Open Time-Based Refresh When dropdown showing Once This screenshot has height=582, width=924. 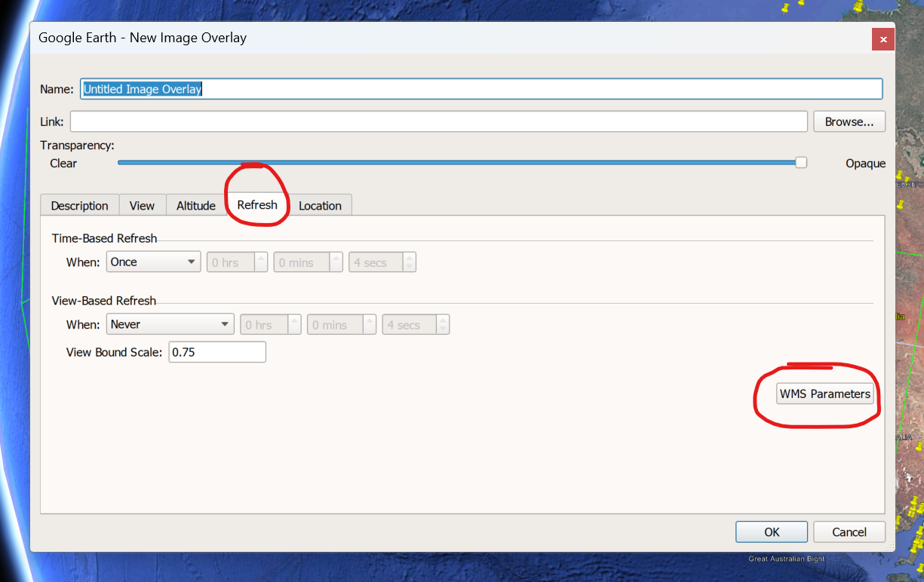click(x=153, y=262)
